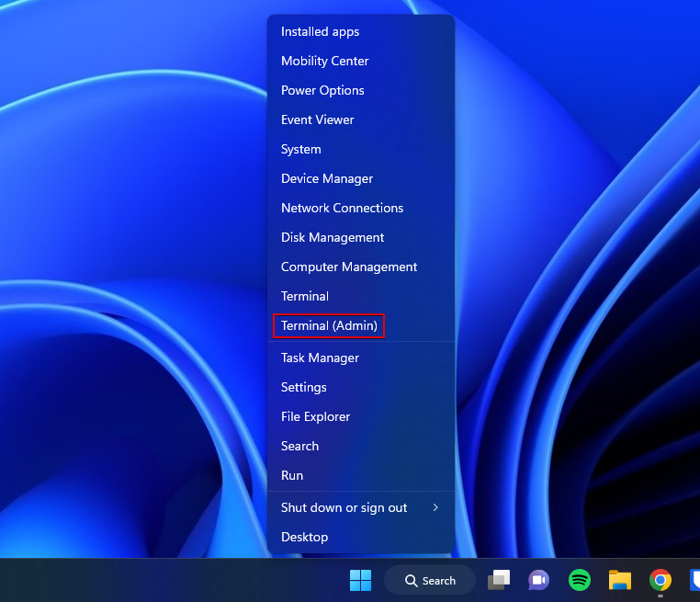Launch File Explorer from the menu

(x=361, y=416)
